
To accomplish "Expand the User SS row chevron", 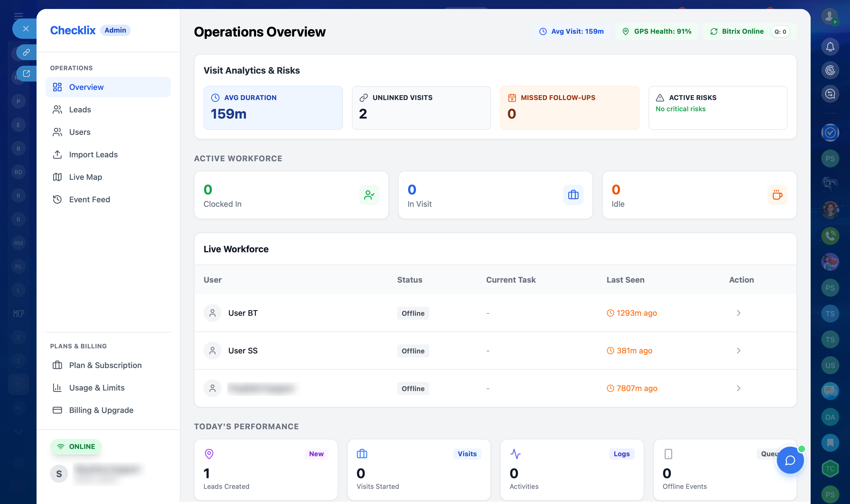I will (738, 351).
